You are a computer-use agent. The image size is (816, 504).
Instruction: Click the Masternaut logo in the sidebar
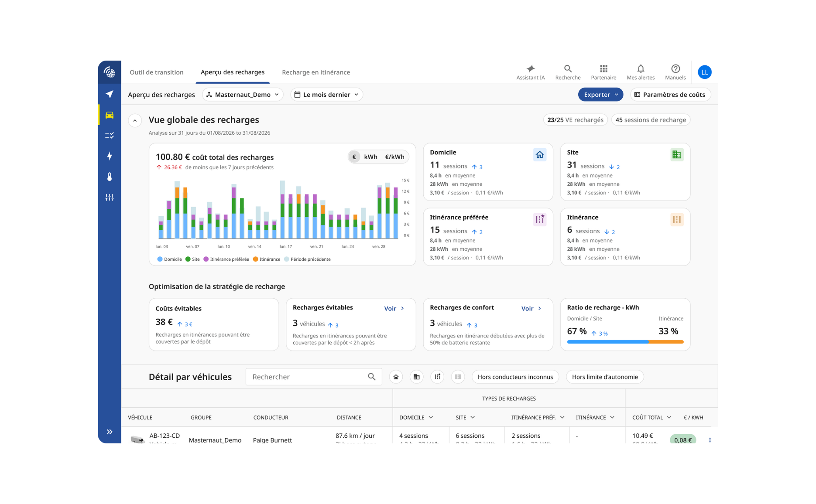click(x=110, y=72)
